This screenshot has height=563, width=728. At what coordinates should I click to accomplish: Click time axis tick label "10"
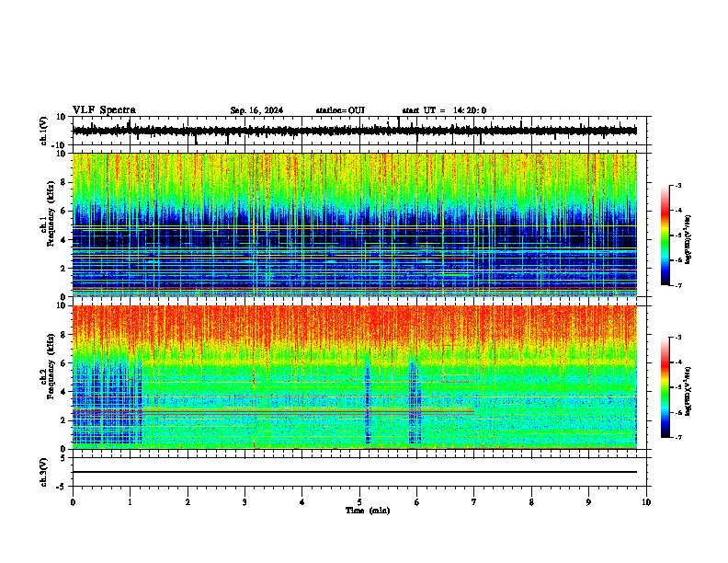coord(646,502)
